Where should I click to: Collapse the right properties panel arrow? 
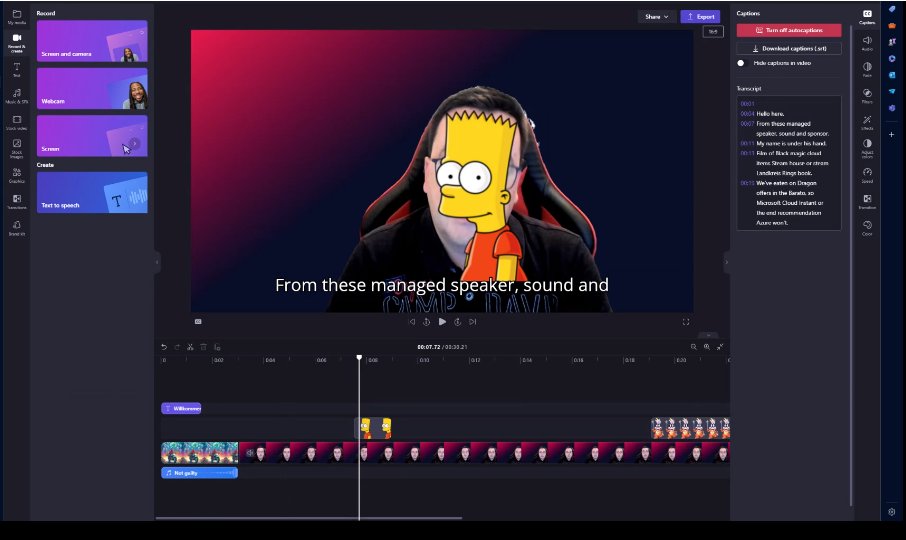(726, 262)
